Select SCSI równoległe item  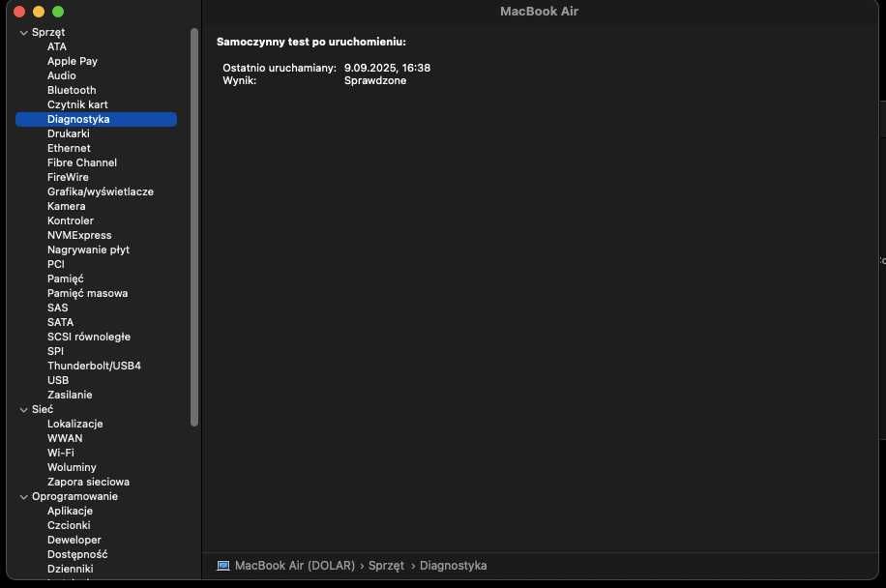[x=89, y=337]
